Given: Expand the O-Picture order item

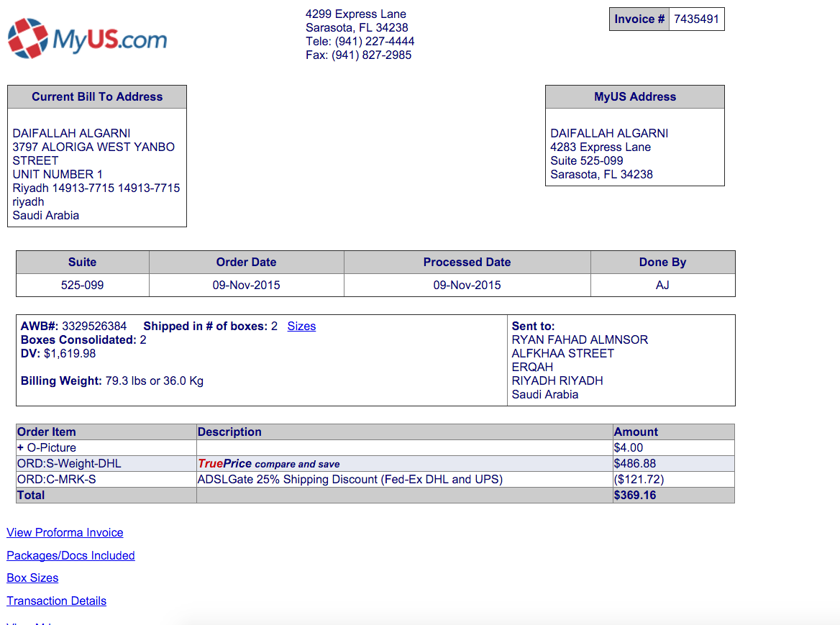Looking at the screenshot, I should [21, 447].
